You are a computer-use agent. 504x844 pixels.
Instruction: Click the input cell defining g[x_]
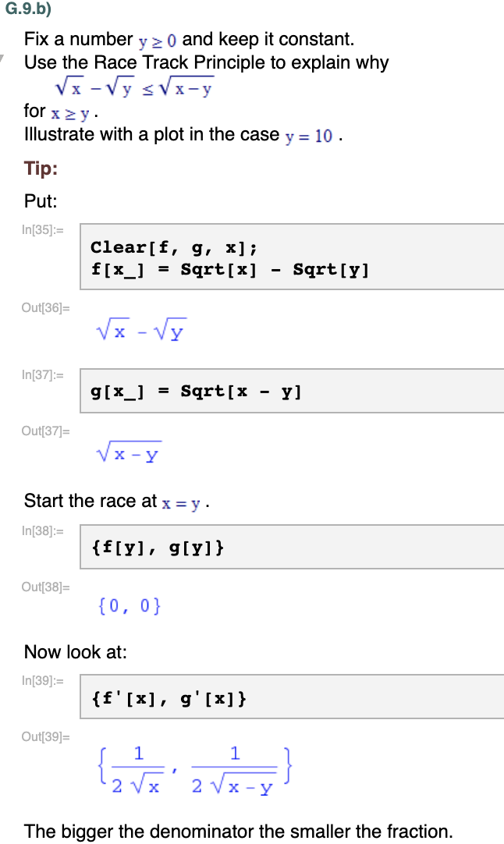click(292, 391)
